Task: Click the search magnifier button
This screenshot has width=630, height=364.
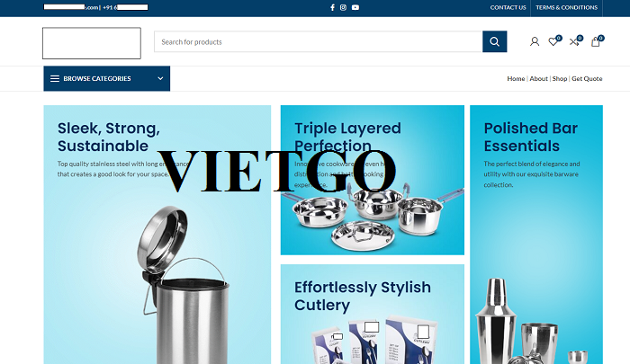Action: pos(495,41)
